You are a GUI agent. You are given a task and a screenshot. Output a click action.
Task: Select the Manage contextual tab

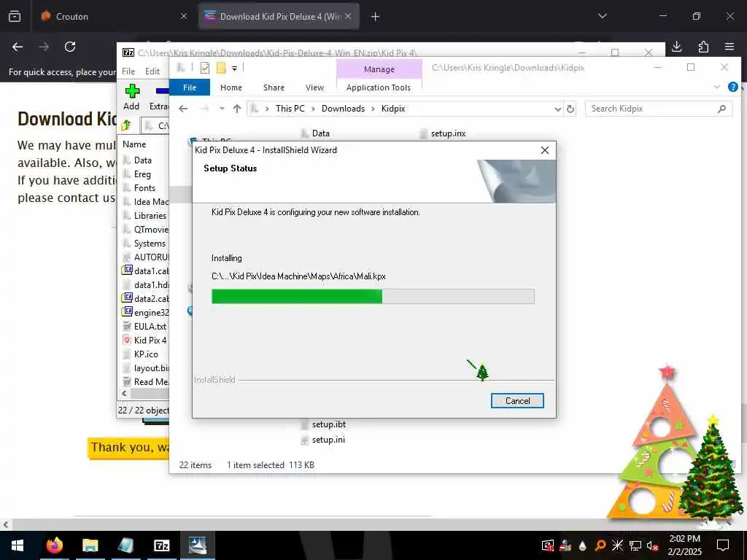point(379,69)
